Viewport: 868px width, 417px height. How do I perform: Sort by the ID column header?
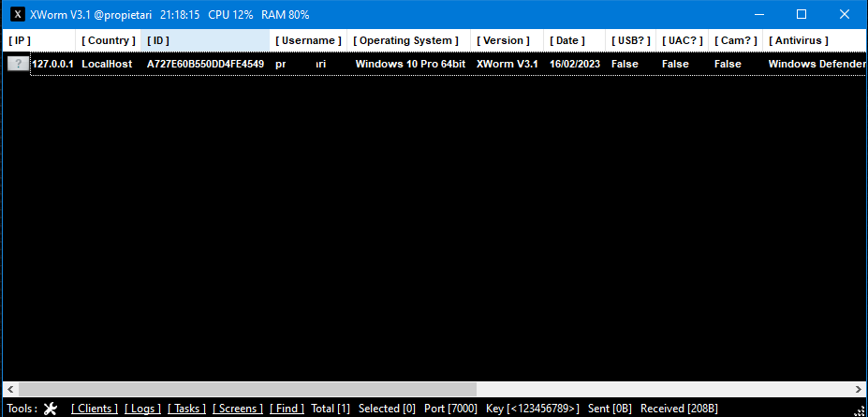(x=205, y=40)
